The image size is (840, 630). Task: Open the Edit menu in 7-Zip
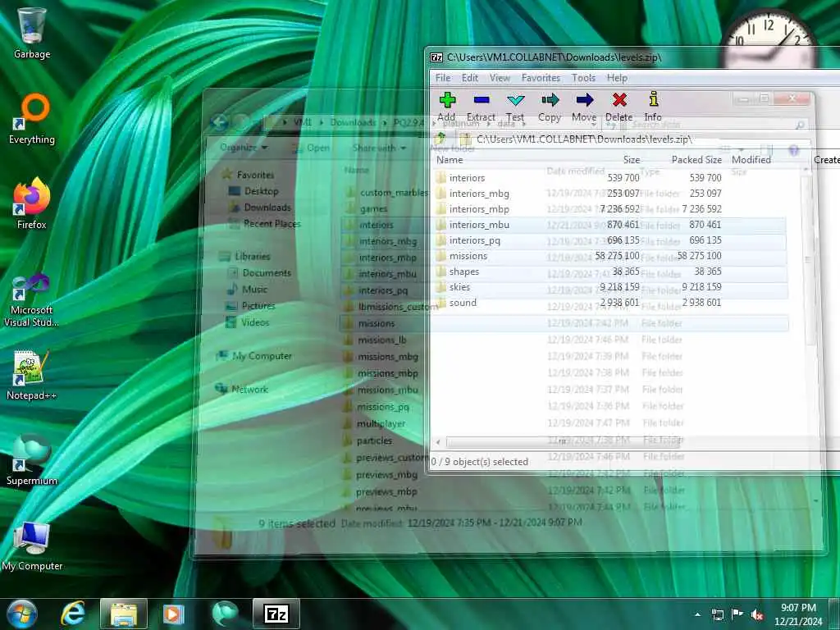tap(470, 78)
